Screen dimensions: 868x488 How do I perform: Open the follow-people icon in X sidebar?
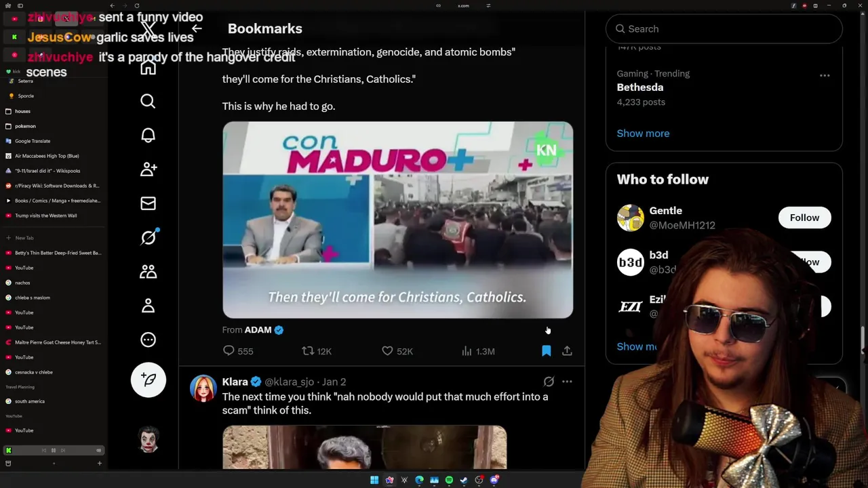(148, 169)
